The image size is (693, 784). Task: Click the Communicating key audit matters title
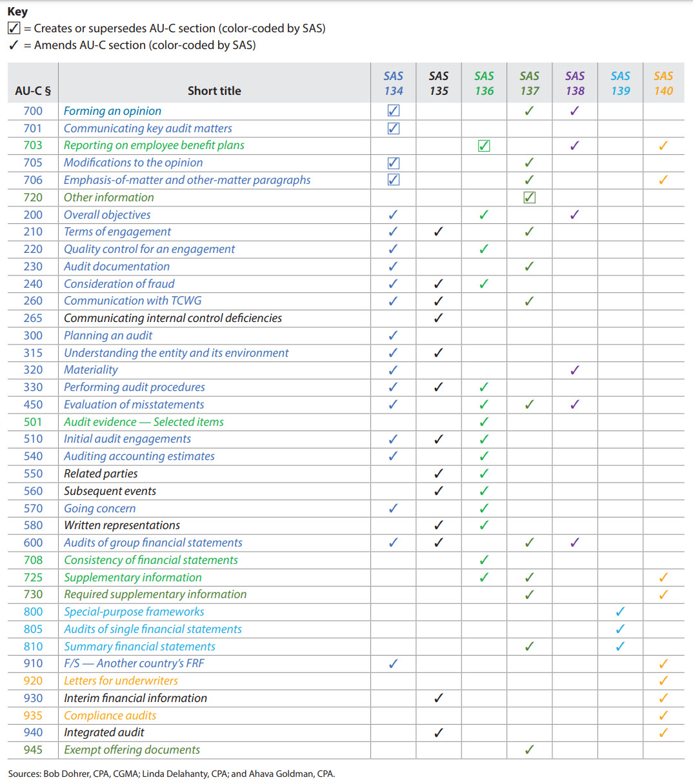pos(148,128)
